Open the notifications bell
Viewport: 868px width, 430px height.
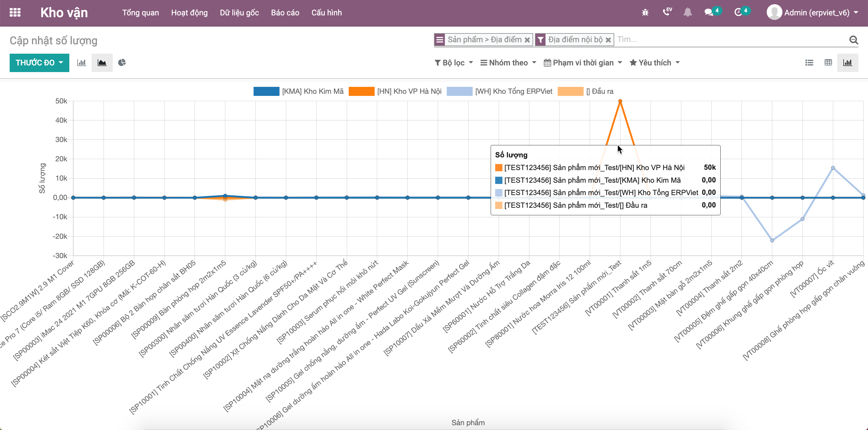pos(688,13)
